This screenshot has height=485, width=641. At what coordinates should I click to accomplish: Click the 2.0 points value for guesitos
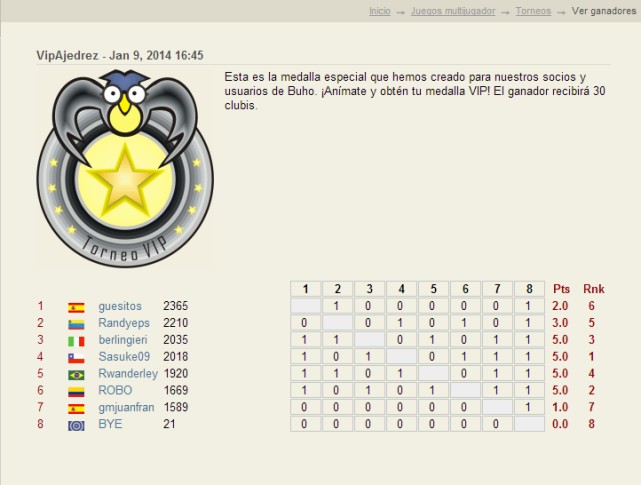point(560,306)
